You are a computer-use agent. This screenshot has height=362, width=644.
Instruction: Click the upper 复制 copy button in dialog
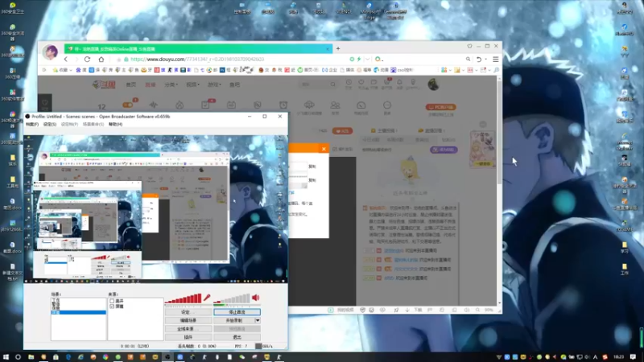click(312, 167)
